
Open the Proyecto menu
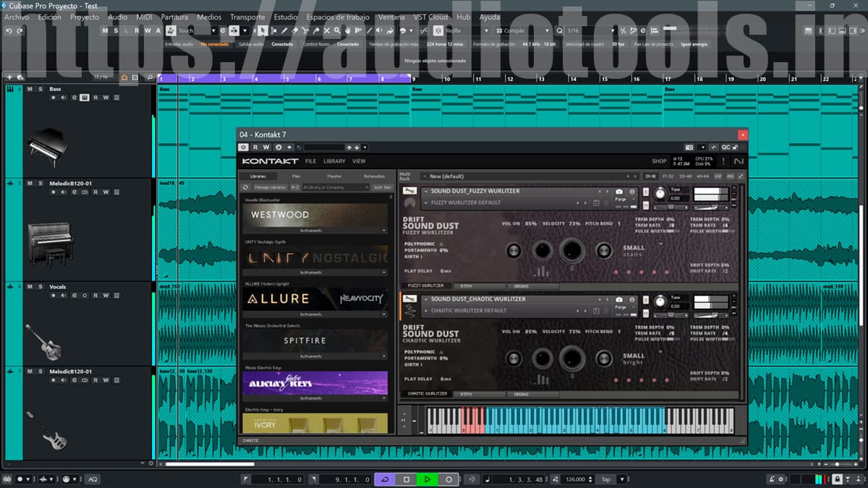point(85,17)
